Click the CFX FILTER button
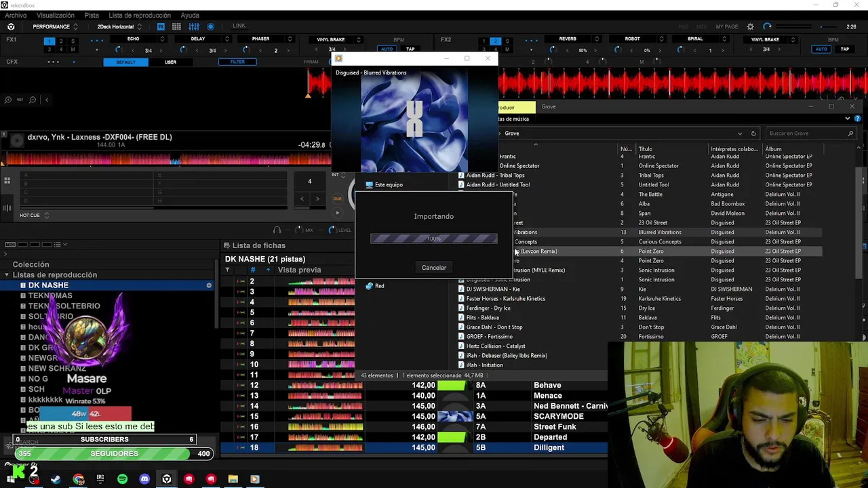The height and width of the screenshot is (488, 868). [x=237, y=62]
